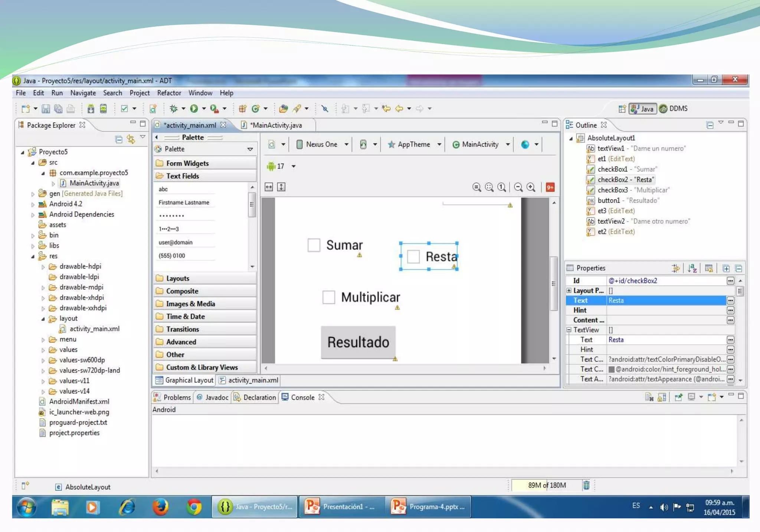Click the Save icon in the toolbar
The height and width of the screenshot is (532, 760).
[46, 109]
